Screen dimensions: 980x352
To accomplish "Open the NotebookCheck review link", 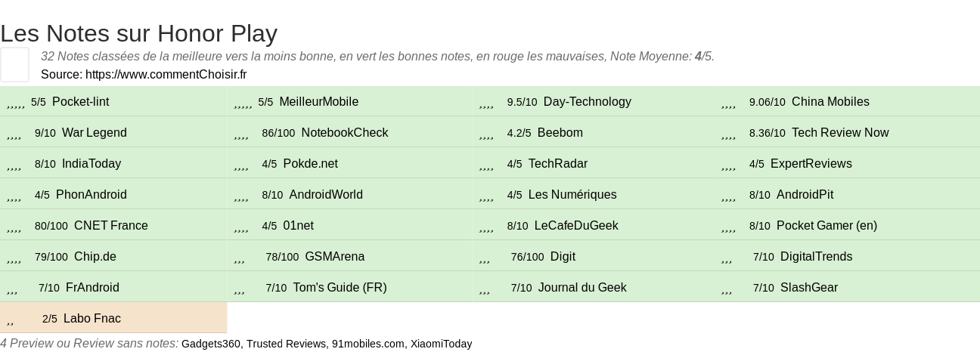I will [x=345, y=133].
